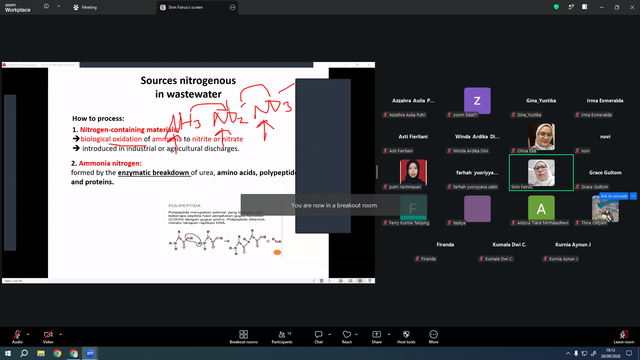Click the top bar icon beside the green shield
This screenshot has height=360, width=640.
(571, 7)
